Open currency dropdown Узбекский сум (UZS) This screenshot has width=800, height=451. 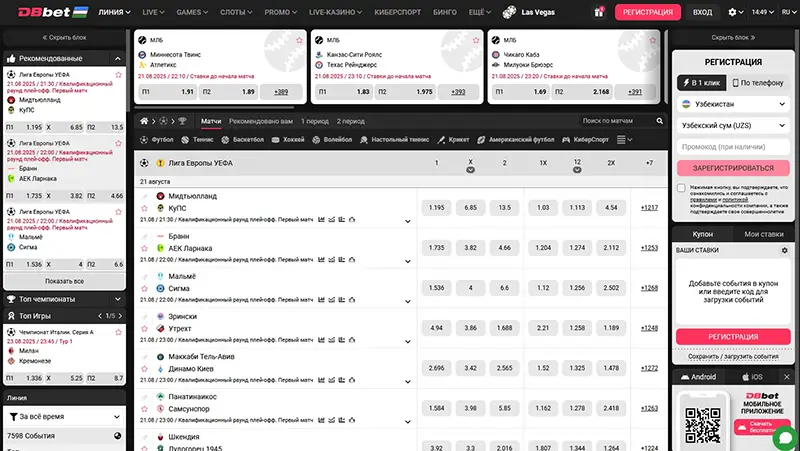click(733, 126)
